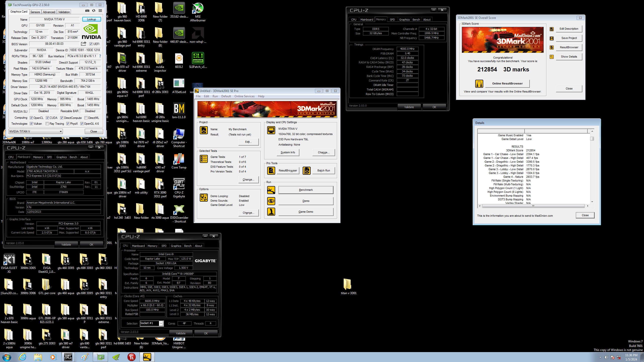Click the Benchmark run icon in 3DMark2001
This screenshot has height=362, width=644.
pyautogui.click(x=271, y=190)
